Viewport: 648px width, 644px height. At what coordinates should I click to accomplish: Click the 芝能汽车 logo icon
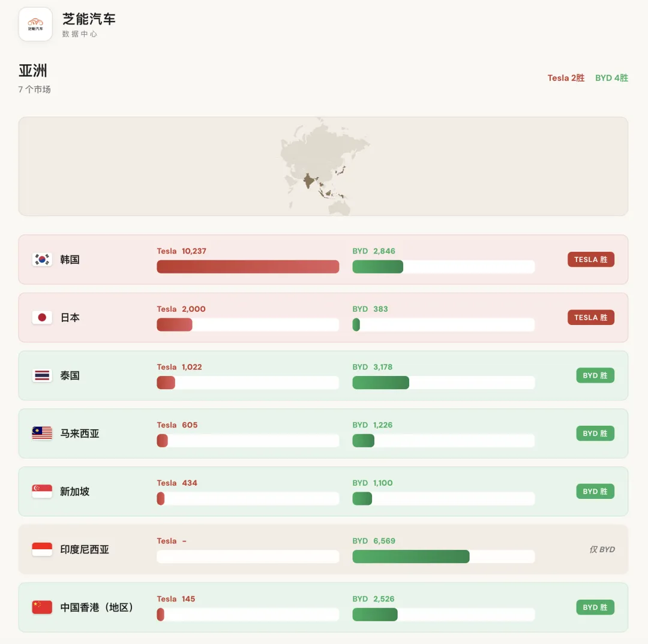coord(35,24)
